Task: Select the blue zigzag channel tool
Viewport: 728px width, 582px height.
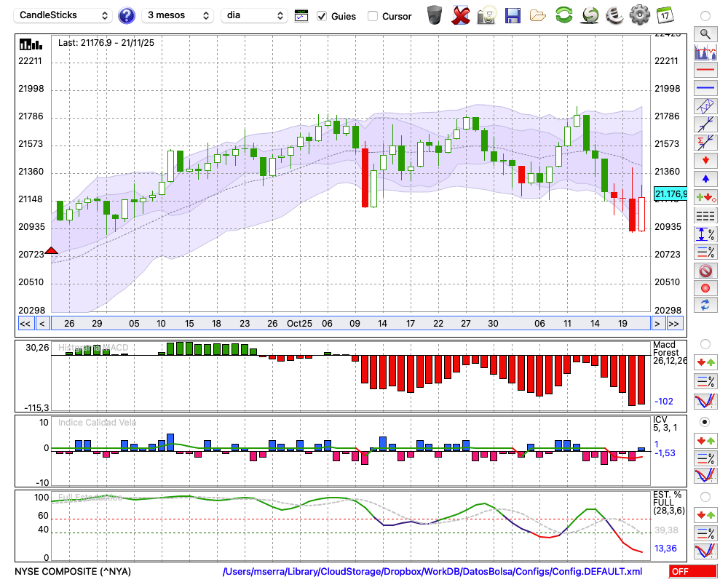Action: click(705, 106)
